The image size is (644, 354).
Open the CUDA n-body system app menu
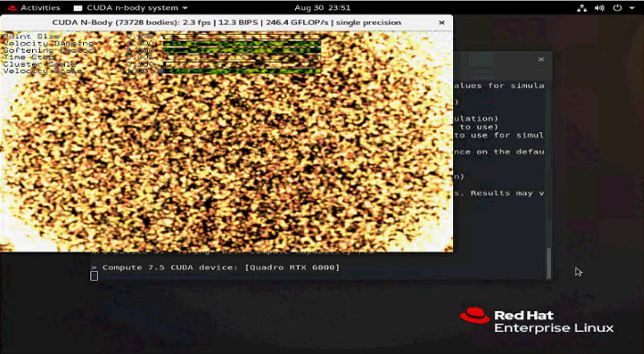[x=131, y=8]
